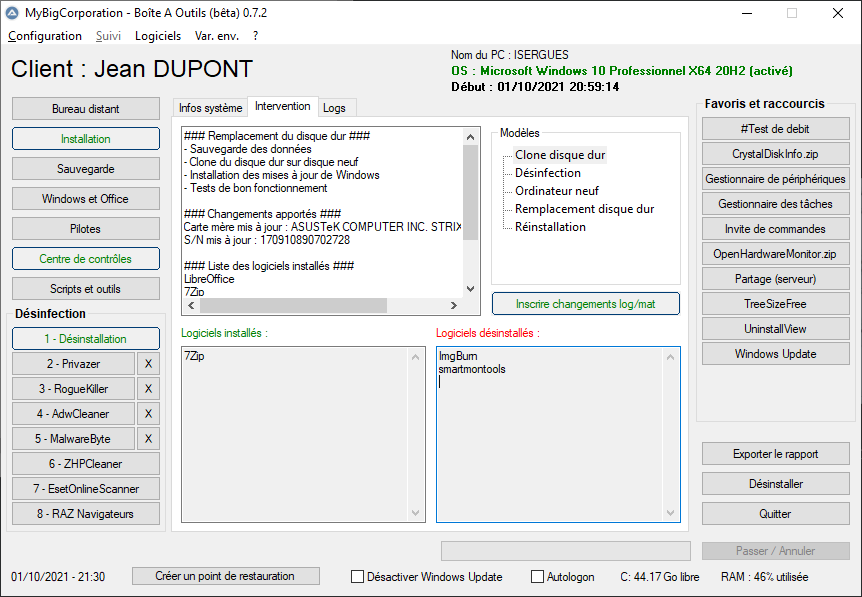Launch 6 - ZHPCleaner
The height and width of the screenshot is (597, 862).
coord(86,463)
